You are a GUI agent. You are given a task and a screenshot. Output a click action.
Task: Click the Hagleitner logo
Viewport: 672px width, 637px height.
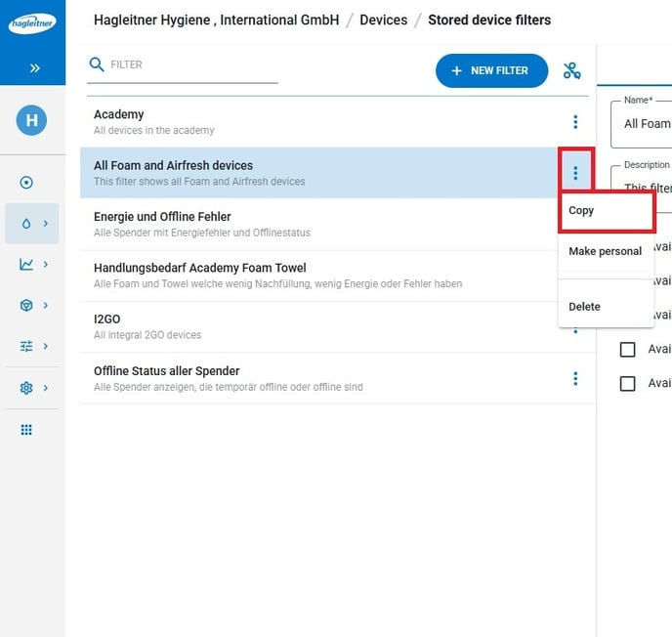tap(32, 23)
